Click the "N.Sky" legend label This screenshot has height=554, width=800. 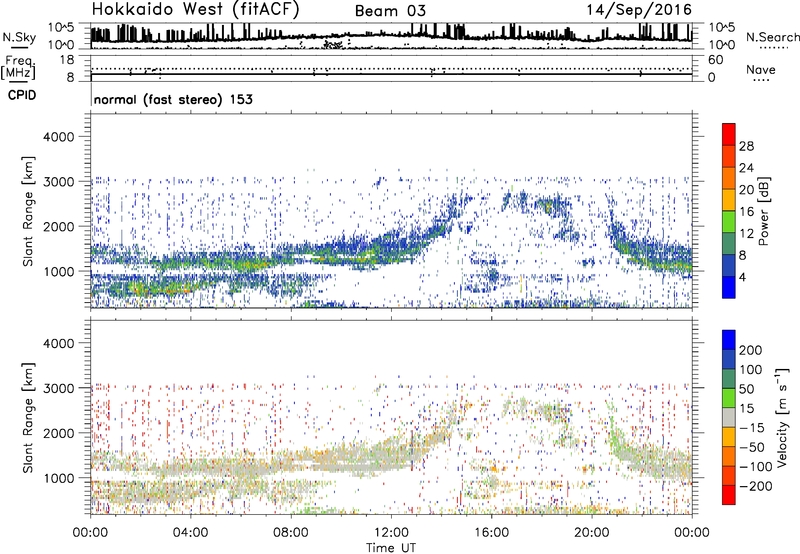[19, 37]
